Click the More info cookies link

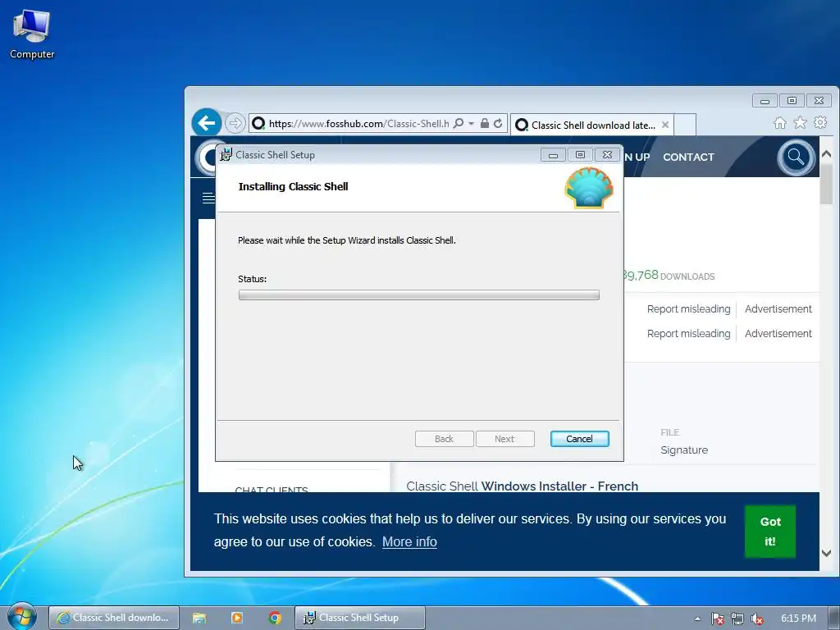[409, 541]
